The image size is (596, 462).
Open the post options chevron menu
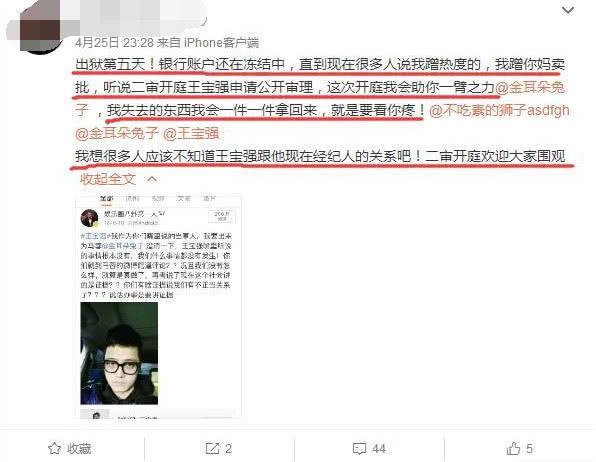[567, 11]
